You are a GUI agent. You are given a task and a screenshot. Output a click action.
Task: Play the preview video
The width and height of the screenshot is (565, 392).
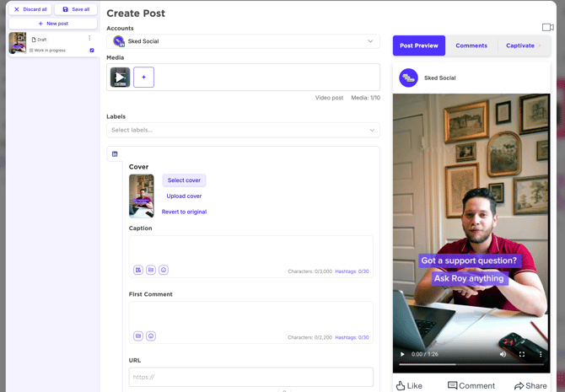point(402,354)
